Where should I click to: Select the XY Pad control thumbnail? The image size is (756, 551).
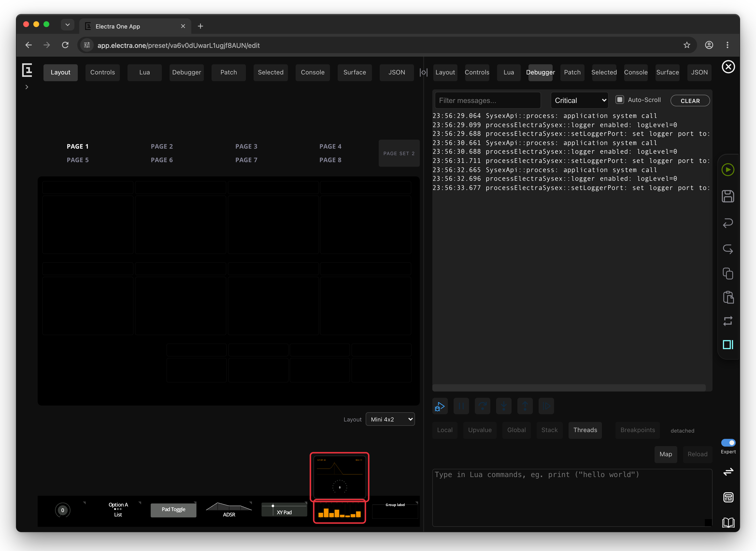point(284,510)
